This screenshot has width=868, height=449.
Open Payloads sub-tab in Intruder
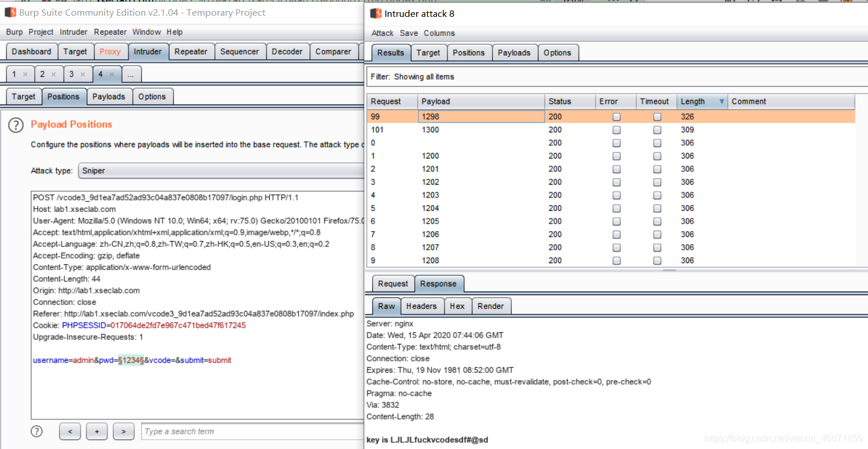pyautogui.click(x=109, y=97)
